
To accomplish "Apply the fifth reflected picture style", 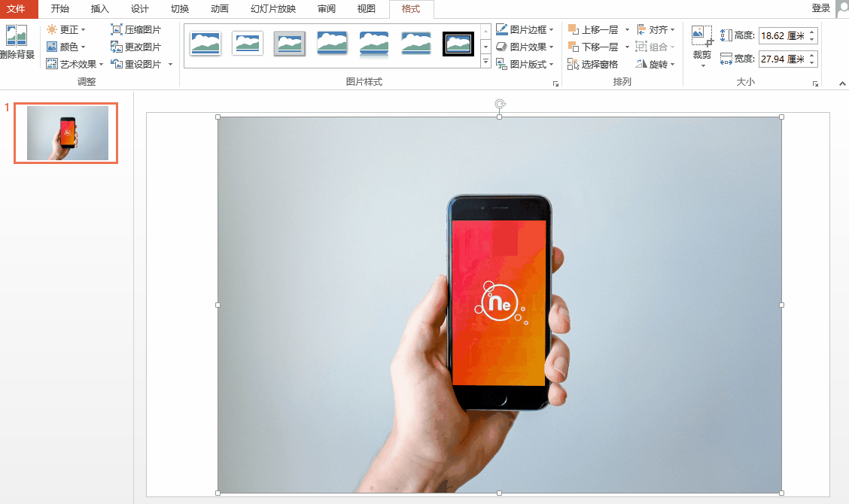I will tap(374, 44).
